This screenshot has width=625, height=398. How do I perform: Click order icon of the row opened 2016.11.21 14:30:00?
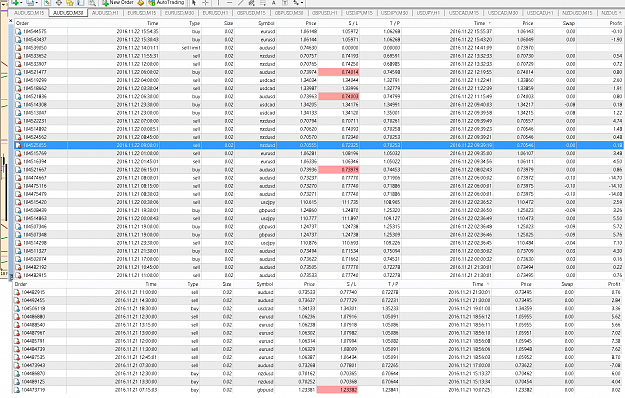point(17,300)
